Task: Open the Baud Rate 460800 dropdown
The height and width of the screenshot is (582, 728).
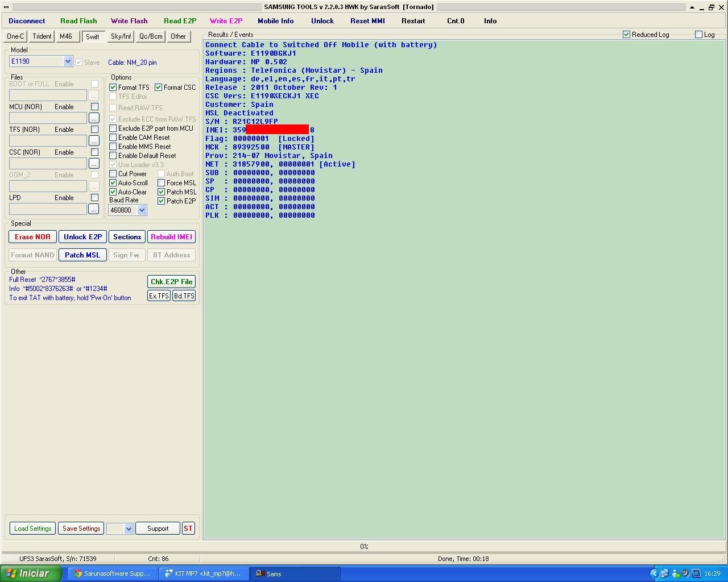Action: [x=142, y=210]
